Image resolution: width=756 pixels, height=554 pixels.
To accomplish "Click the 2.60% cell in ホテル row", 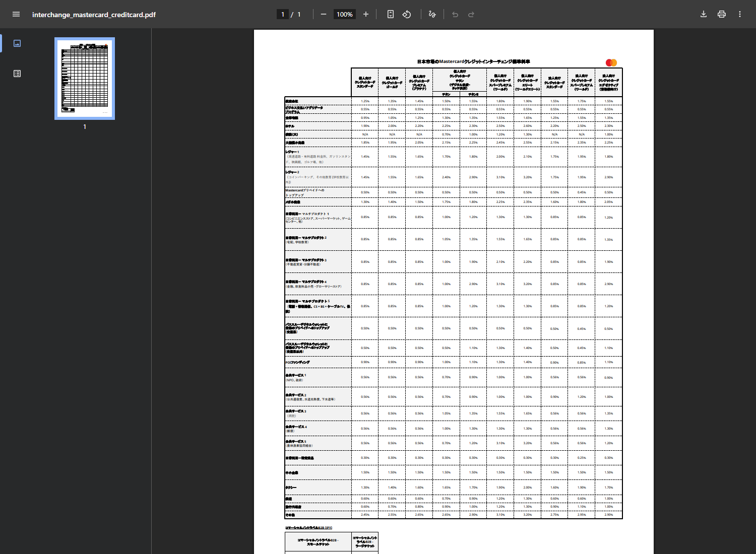I will click(x=527, y=126).
